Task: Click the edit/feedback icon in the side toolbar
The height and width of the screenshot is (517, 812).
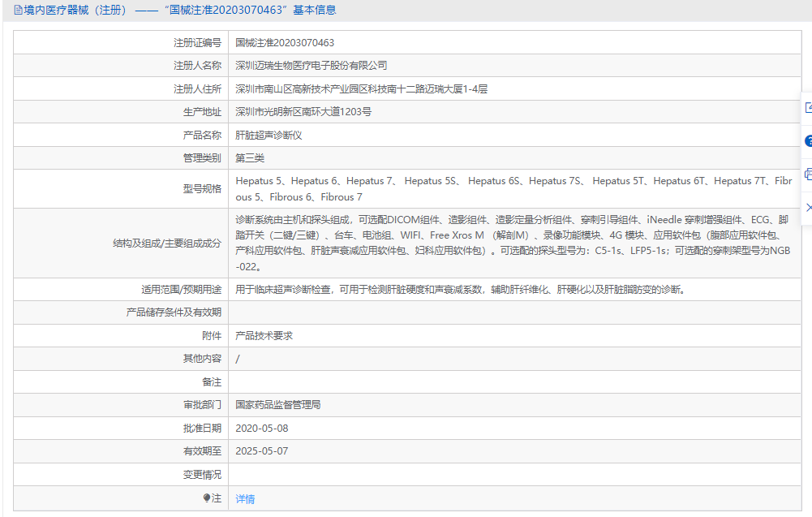Action: pyautogui.click(x=809, y=108)
